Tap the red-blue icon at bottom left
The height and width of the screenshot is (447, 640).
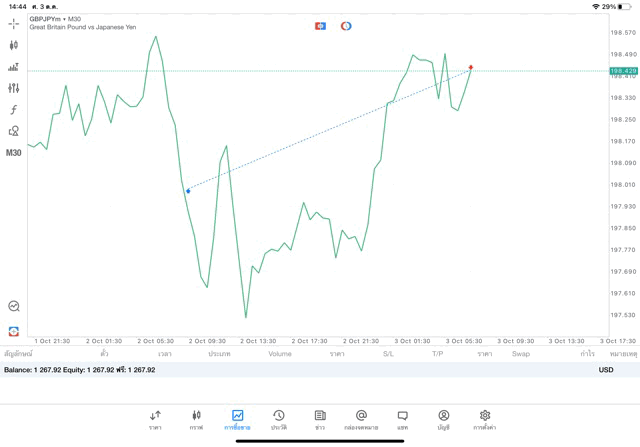[x=13, y=330]
